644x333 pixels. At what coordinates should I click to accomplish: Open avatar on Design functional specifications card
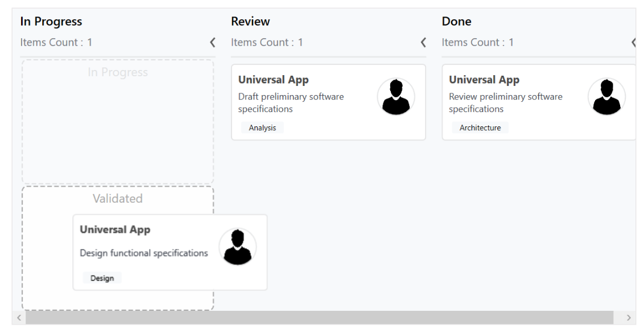237,246
